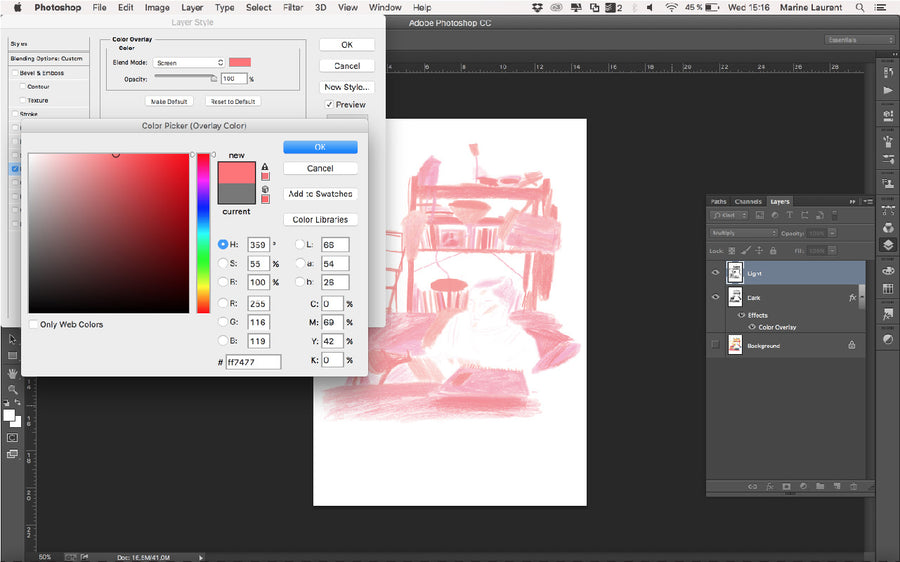The image size is (900, 562).
Task: Select the S: saturation radio button
Action: (223, 263)
